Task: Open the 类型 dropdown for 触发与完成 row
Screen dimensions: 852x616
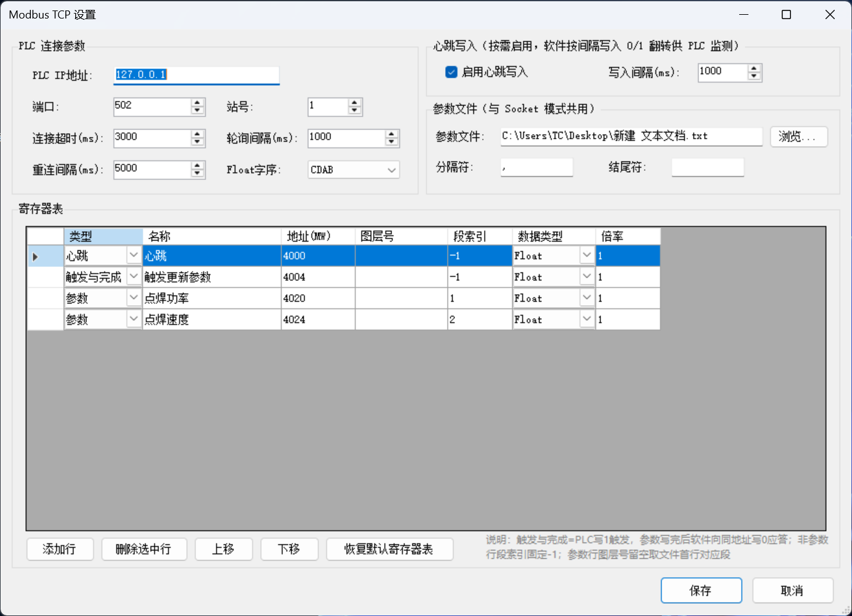Action: point(134,277)
